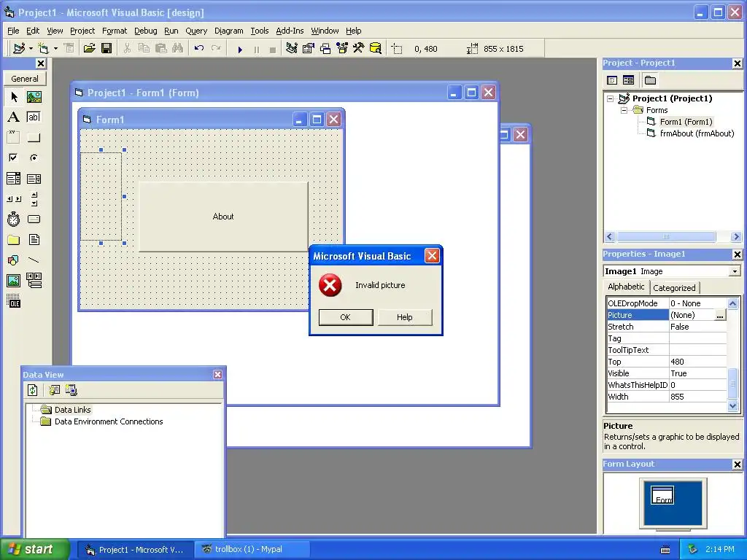Start the program with Run arrow
The height and width of the screenshot is (560, 747).
[240, 49]
